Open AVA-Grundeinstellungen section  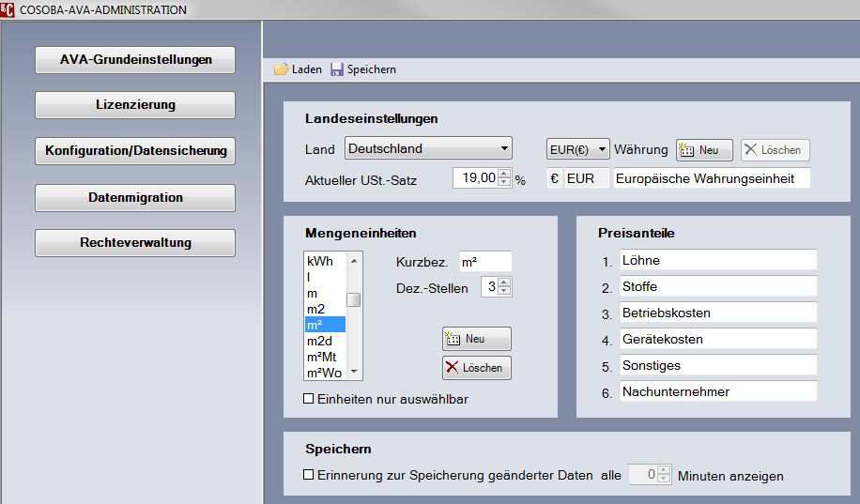click(x=135, y=59)
